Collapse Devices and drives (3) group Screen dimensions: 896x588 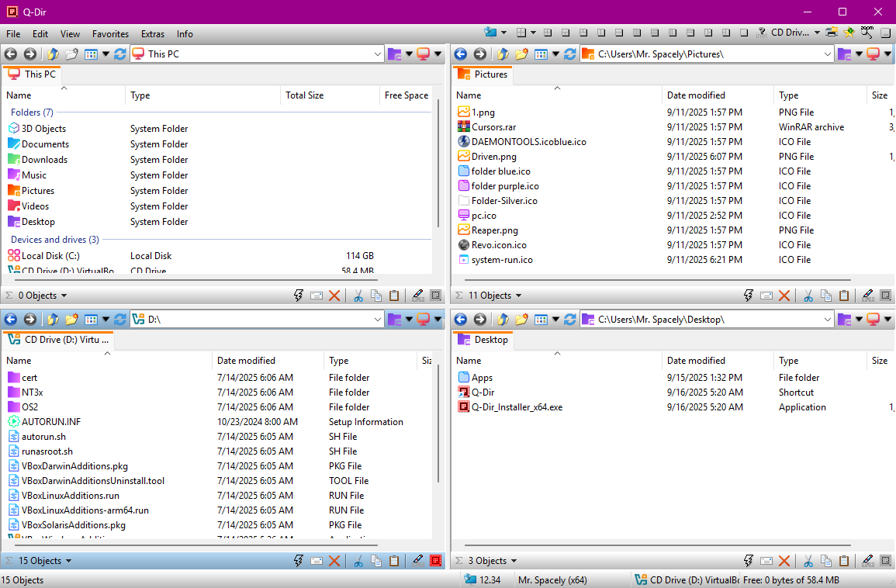pos(55,240)
